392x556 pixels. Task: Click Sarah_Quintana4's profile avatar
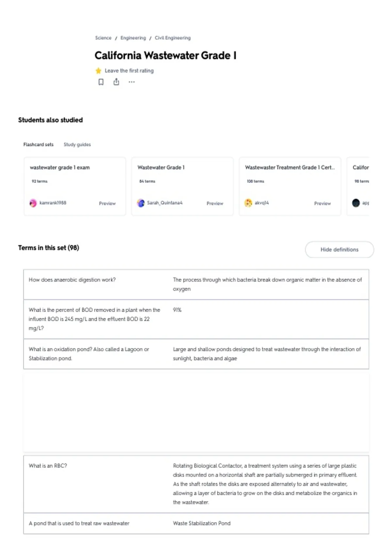(141, 203)
